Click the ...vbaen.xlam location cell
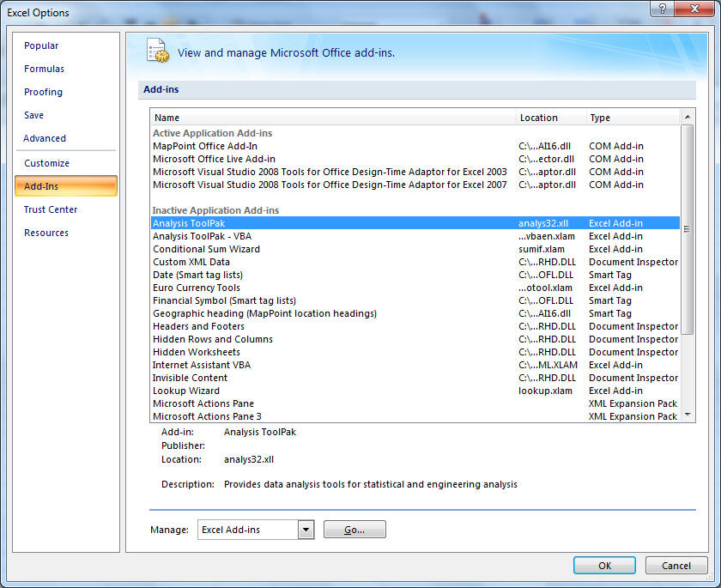The image size is (721, 588). point(547,236)
